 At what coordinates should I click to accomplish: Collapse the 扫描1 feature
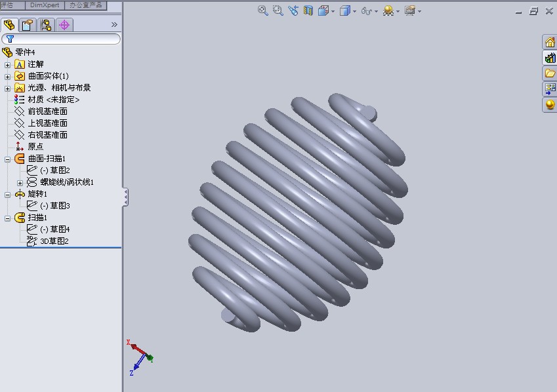pos(7,218)
